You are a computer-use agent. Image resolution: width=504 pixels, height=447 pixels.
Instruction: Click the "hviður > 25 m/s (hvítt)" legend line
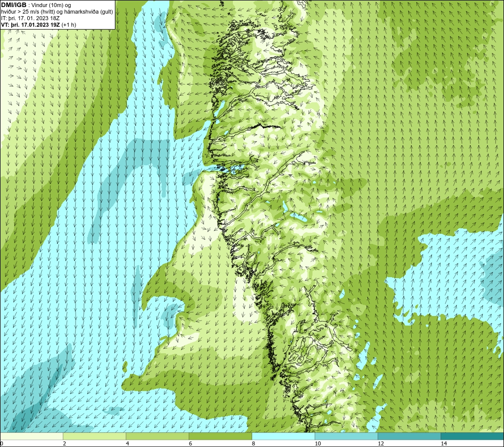[x=27, y=12]
